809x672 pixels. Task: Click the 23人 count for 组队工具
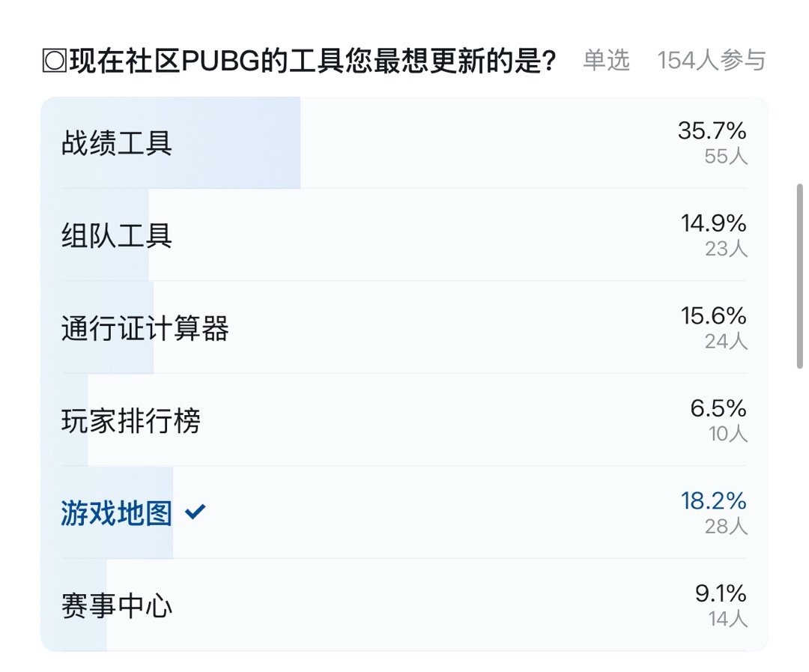(x=726, y=248)
